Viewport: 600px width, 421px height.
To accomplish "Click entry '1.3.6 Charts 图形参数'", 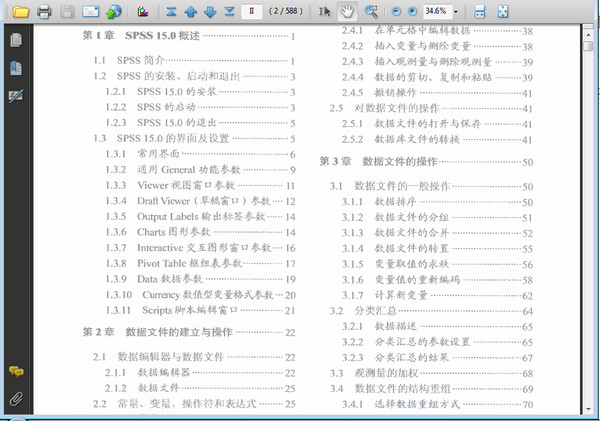I will [x=158, y=232].
